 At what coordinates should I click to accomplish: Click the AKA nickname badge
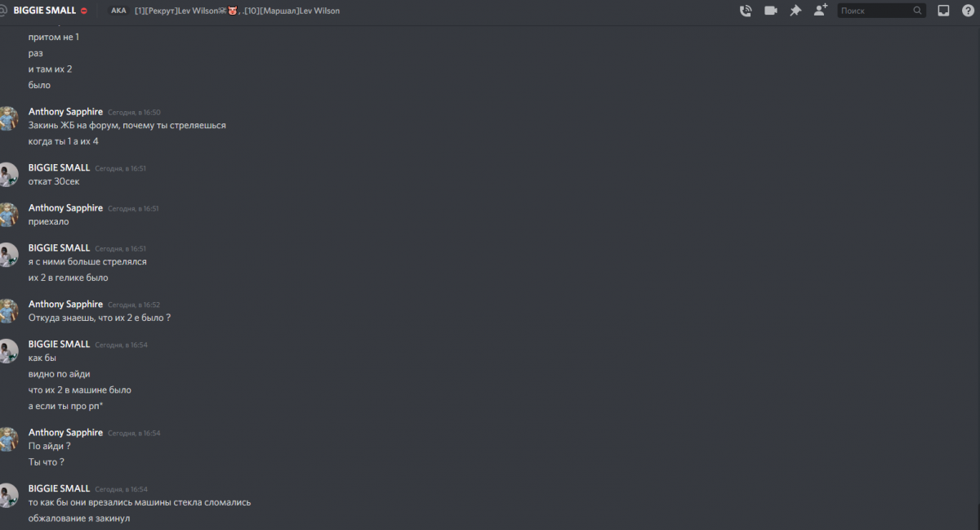(x=118, y=11)
